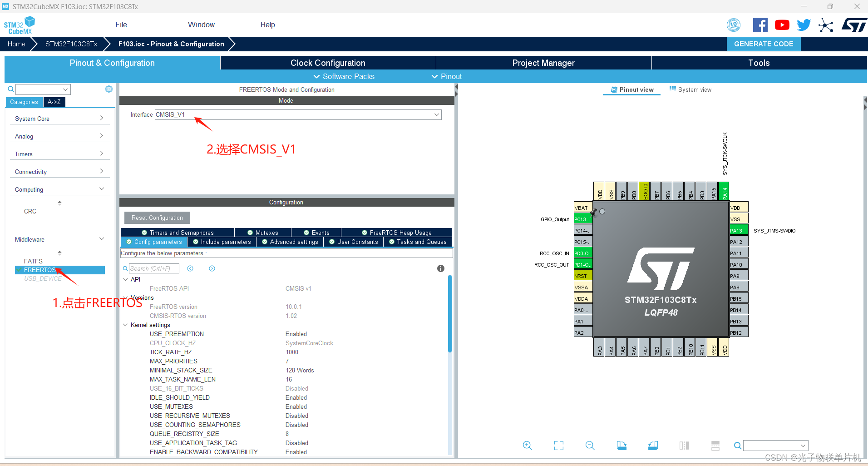Open the FreeRTOS Heap Usage tab
Viewport: 868px width, 466px height.
397,233
